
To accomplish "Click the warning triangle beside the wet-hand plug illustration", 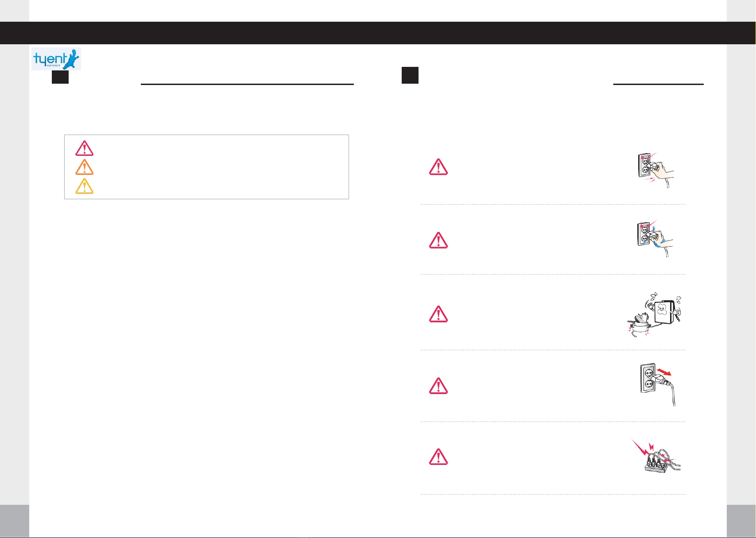I will pyautogui.click(x=438, y=240).
